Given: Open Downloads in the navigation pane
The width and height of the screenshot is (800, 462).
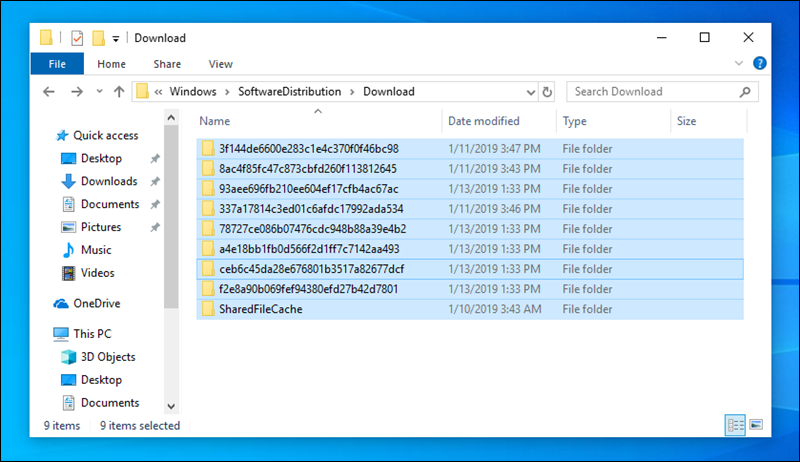Looking at the screenshot, I should coord(99,182).
